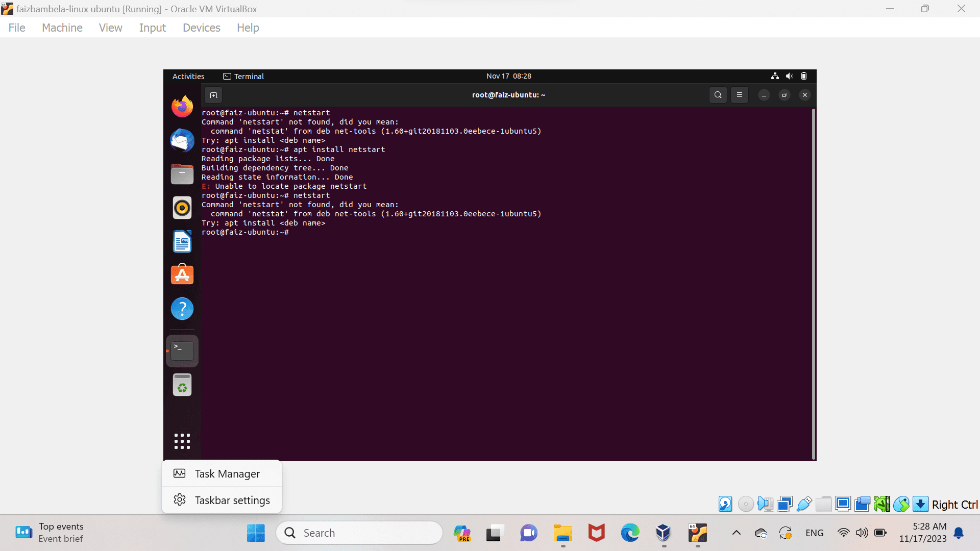Click VirtualBox recording status icon
The image size is (980, 551).
click(862, 504)
